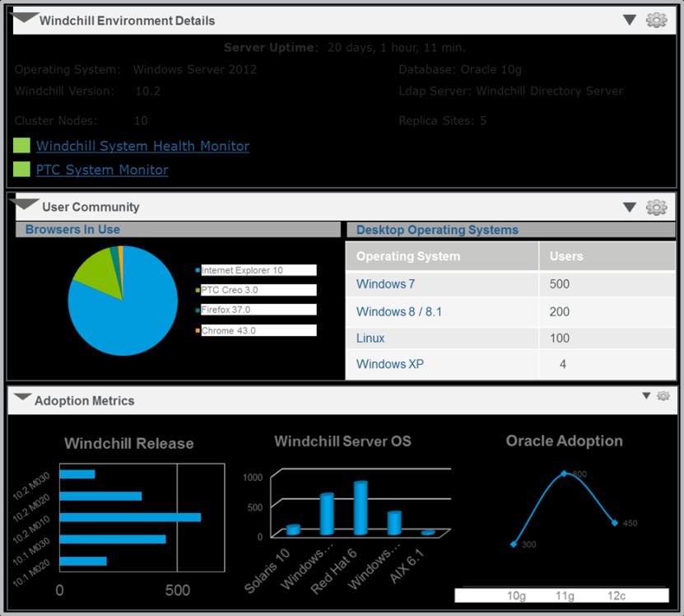Click the "Replica Sites: 5" text
Viewport: 684px width, 616px height.
coord(442,120)
